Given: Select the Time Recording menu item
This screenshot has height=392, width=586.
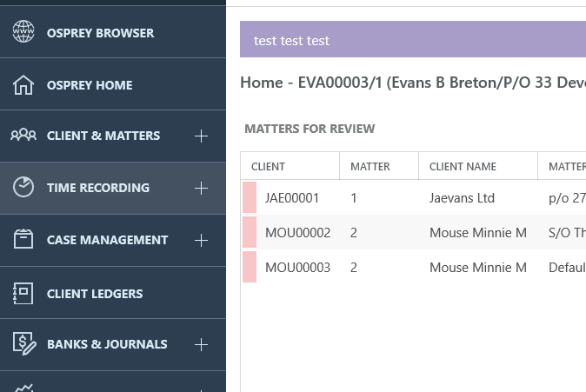Looking at the screenshot, I should coord(113,188).
